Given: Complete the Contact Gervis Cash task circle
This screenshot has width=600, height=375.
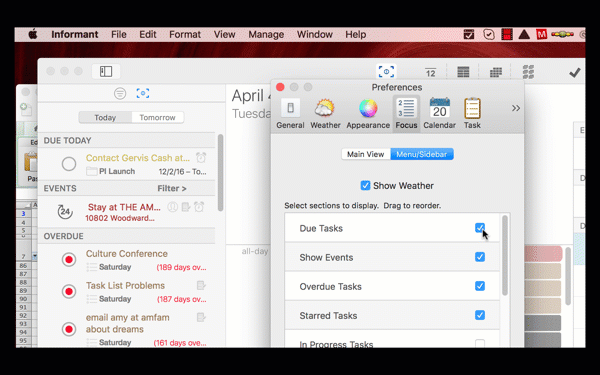Looking at the screenshot, I should coord(69,164).
